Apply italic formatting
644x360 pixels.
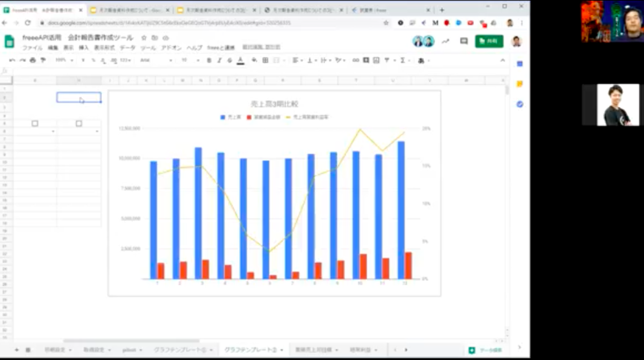219,60
